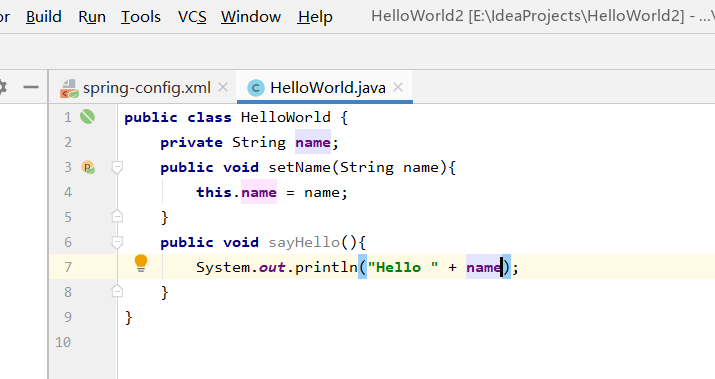Click the fold end marker on line 5
This screenshot has width=715, height=379.
(x=117, y=216)
